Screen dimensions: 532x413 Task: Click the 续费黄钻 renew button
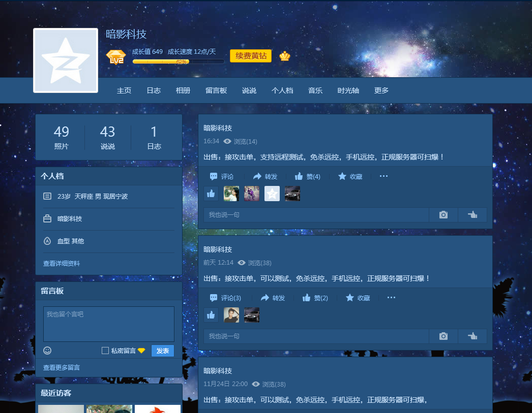[252, 56]
